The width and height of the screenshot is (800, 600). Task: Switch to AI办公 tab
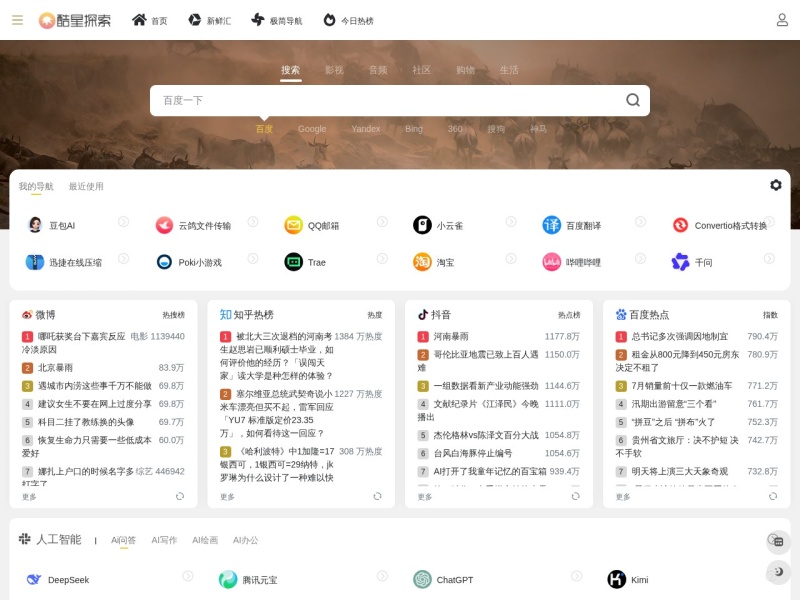pos(245,540)
